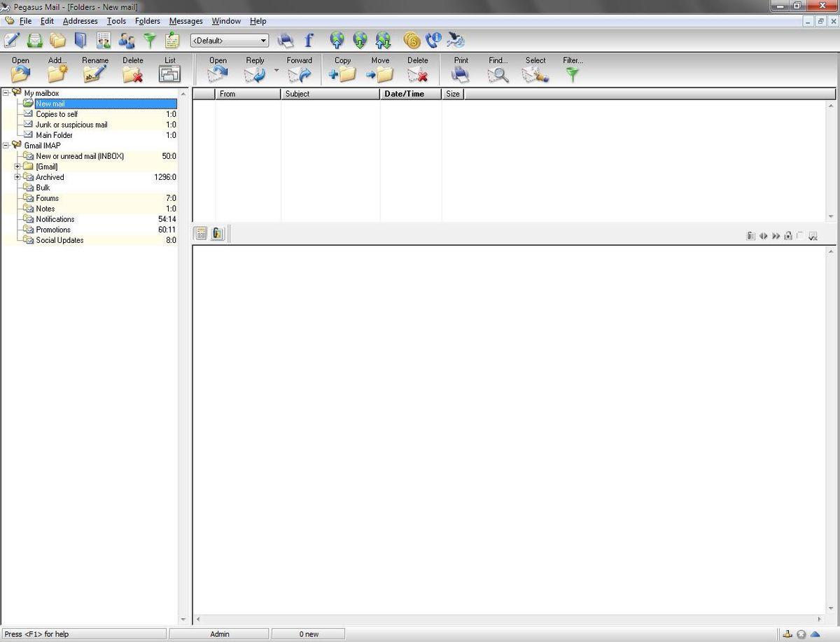Viewport: 840px width, 642px height.
Task: Click the compose new message pencil icon
Action: [11, 40]
